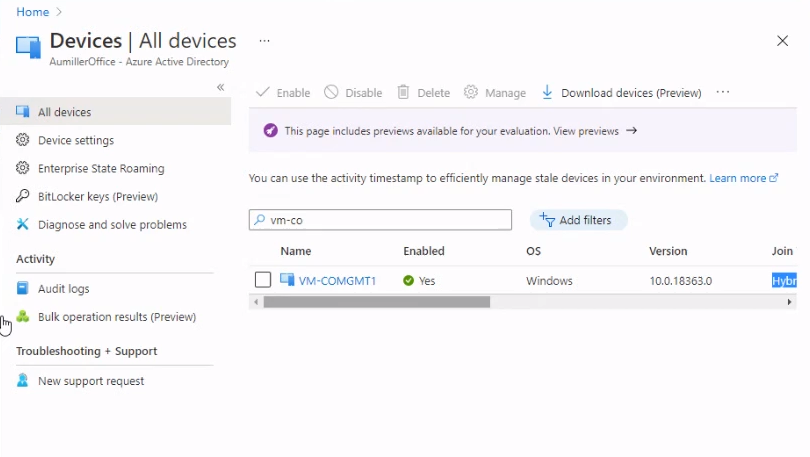Viewport: 810px width, 457px height.
Task: Click the Enable checkmark icon
Action: (x=263, y=92)
